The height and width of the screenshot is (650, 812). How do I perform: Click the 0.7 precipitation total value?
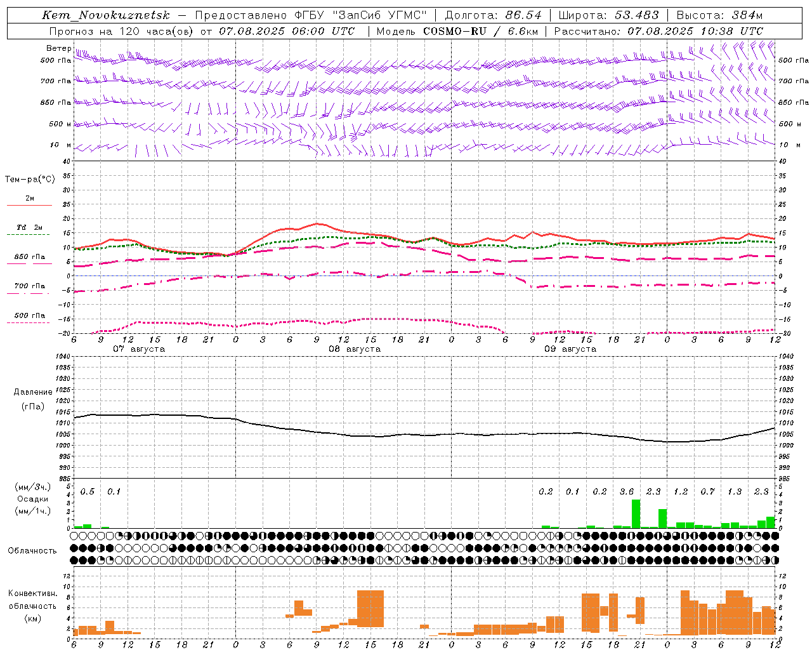point(707,492)
